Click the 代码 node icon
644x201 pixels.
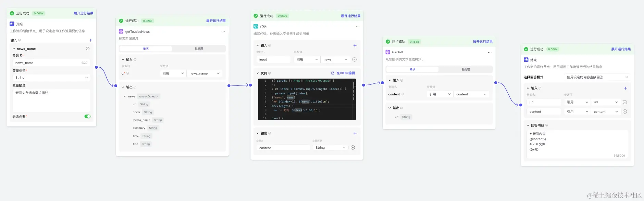256,26
